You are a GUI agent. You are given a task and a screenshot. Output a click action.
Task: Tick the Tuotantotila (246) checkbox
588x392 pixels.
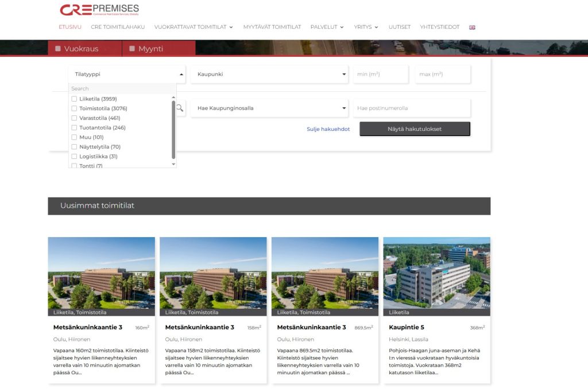[x=74, y=128]
